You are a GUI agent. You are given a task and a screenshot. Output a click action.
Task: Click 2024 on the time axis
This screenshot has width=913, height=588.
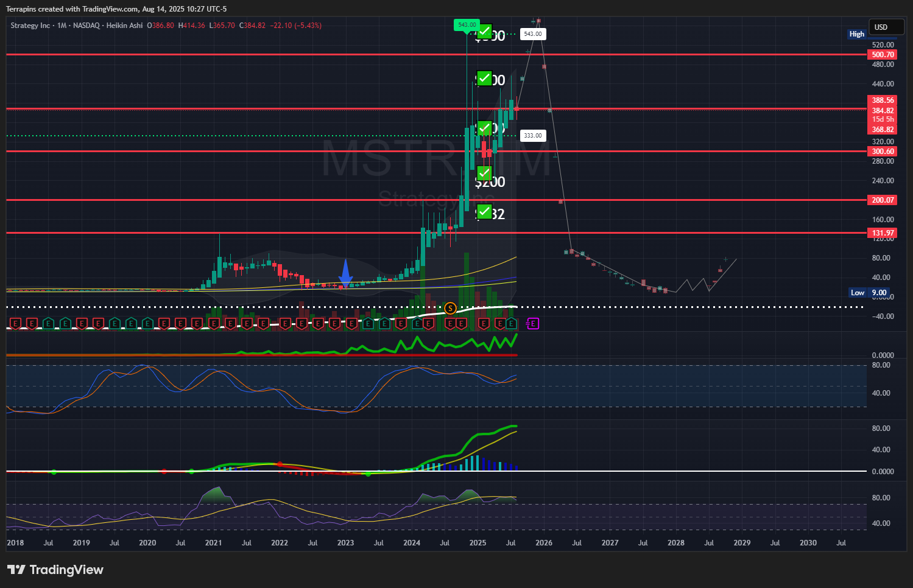coord(412,543)
